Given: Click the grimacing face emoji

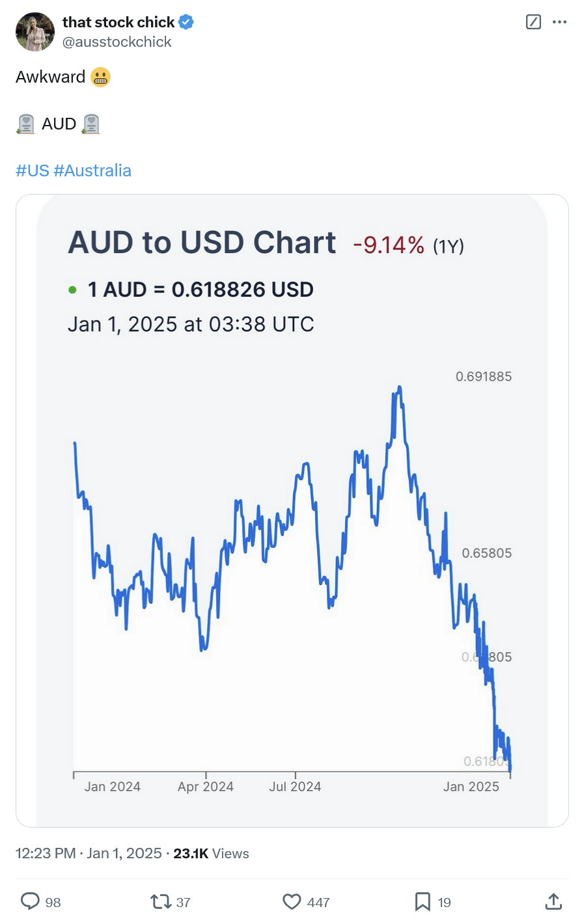Looking at the screenshot, I should pyautogui.click(x=100, y=77).
